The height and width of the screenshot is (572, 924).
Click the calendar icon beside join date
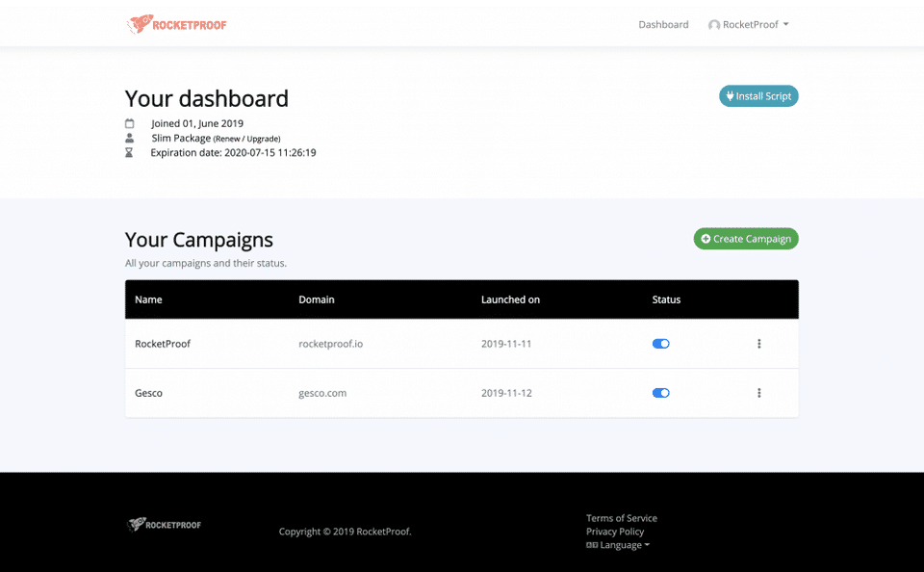[130, 123]
